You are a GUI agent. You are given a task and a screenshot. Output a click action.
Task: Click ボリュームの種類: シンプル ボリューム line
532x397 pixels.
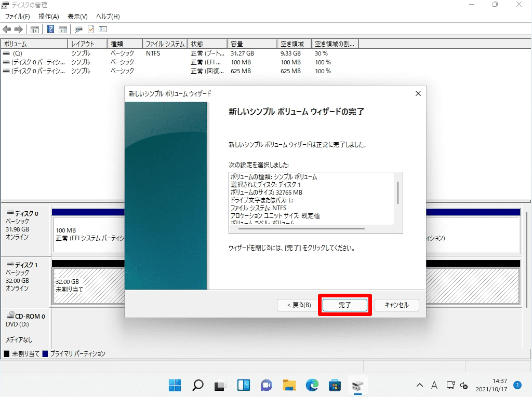pos(274,176)
